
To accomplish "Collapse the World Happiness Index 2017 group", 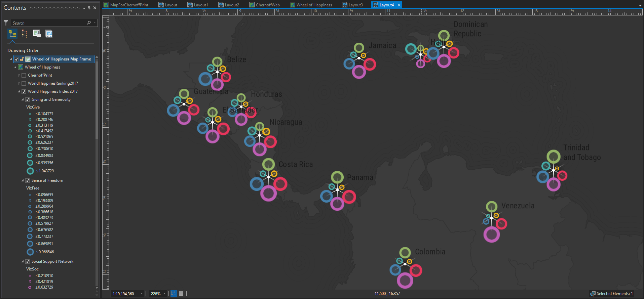I will point(19,91).
